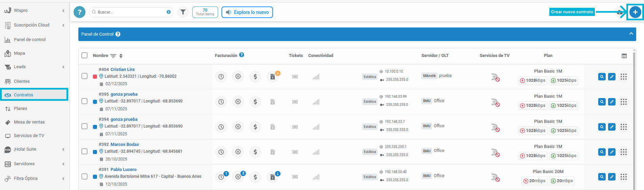
Task: Open Cristian Lira contract link
Action: tap(122, 70)
